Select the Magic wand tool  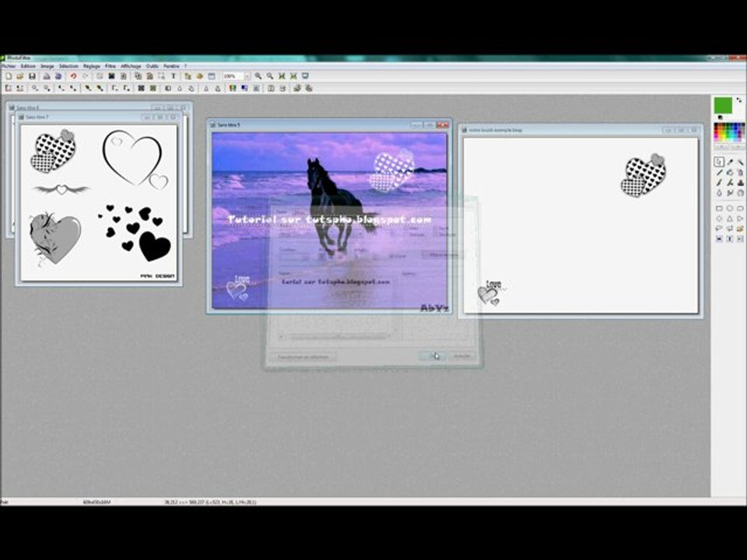coord(740,162)
